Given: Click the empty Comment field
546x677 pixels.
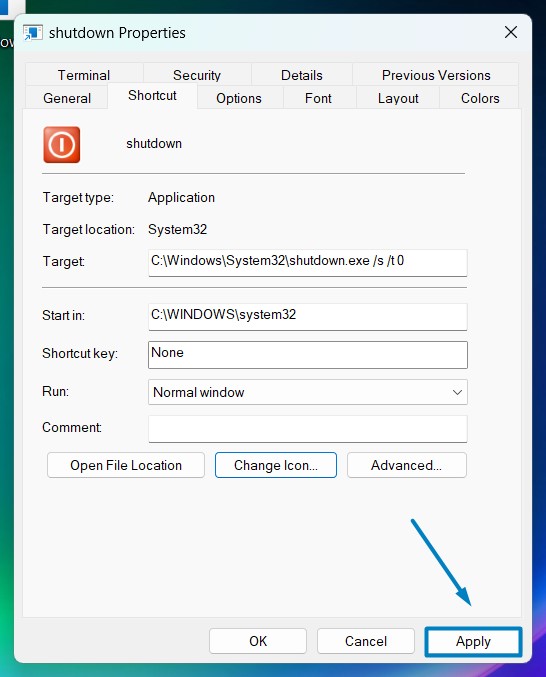Looking at the screenshot, I should point(308,429).
